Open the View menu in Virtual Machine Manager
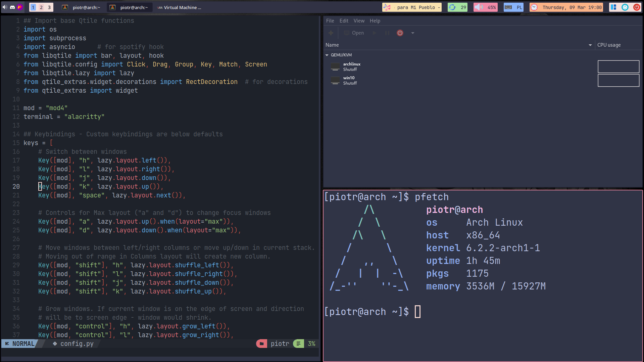Image resolution: width=644 pixels, height=362 pixels. (359, 21)
